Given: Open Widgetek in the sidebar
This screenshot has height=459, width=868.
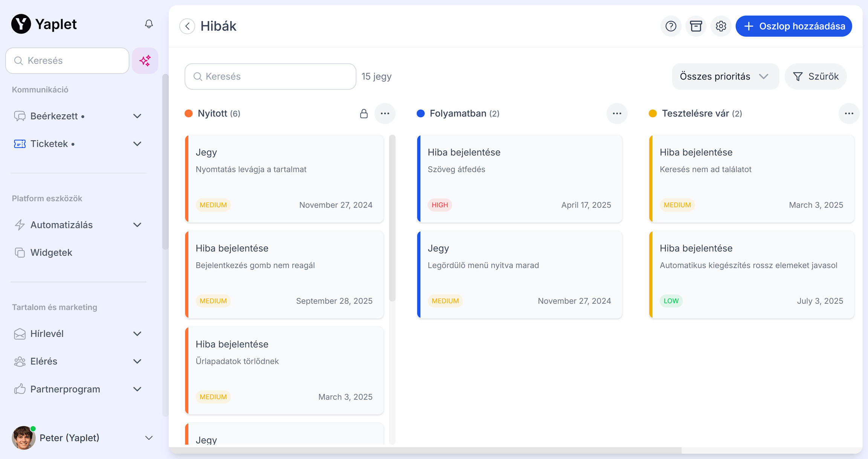Looking at the screenshot, I should click(x=51, y=252).
